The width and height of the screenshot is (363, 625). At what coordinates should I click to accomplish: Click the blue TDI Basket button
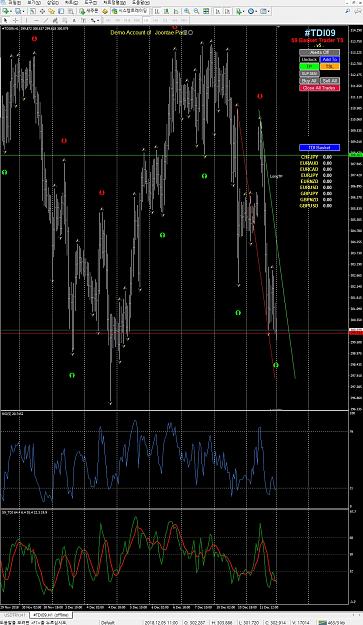(320, 147)
